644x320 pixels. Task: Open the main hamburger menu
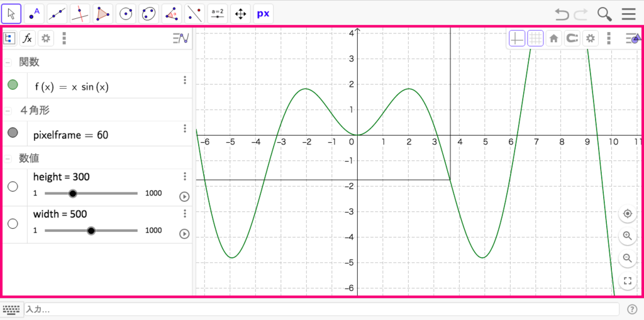(628, 14)
